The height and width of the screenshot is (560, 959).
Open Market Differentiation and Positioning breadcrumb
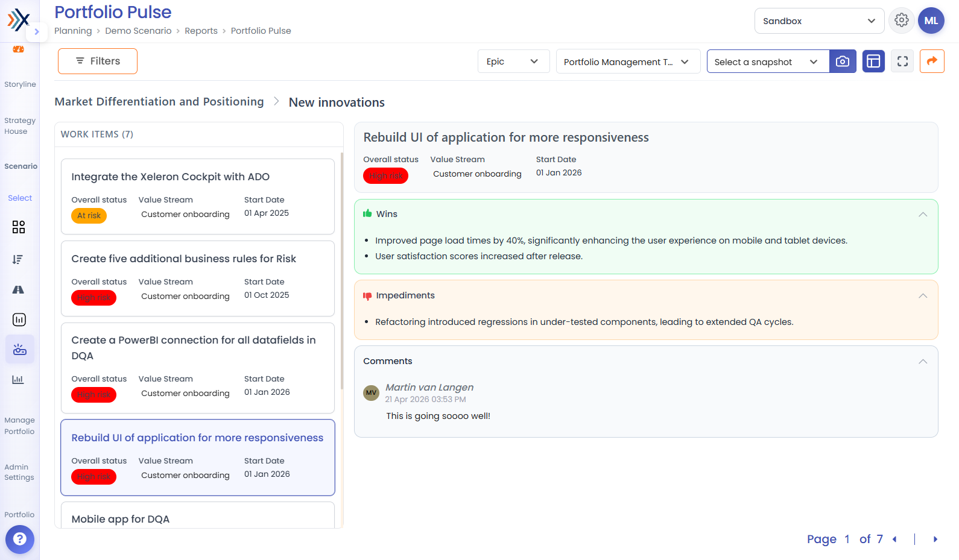pos(159,101)
